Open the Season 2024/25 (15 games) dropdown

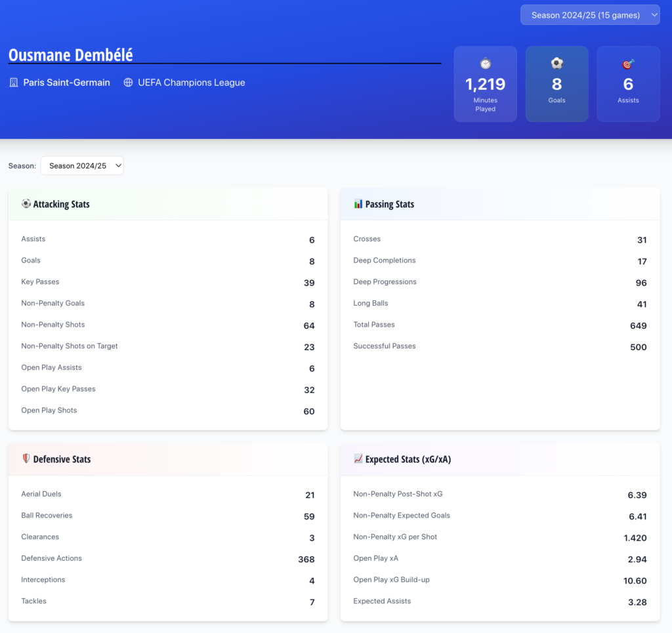pyautogui.click(x=590, y=15)
